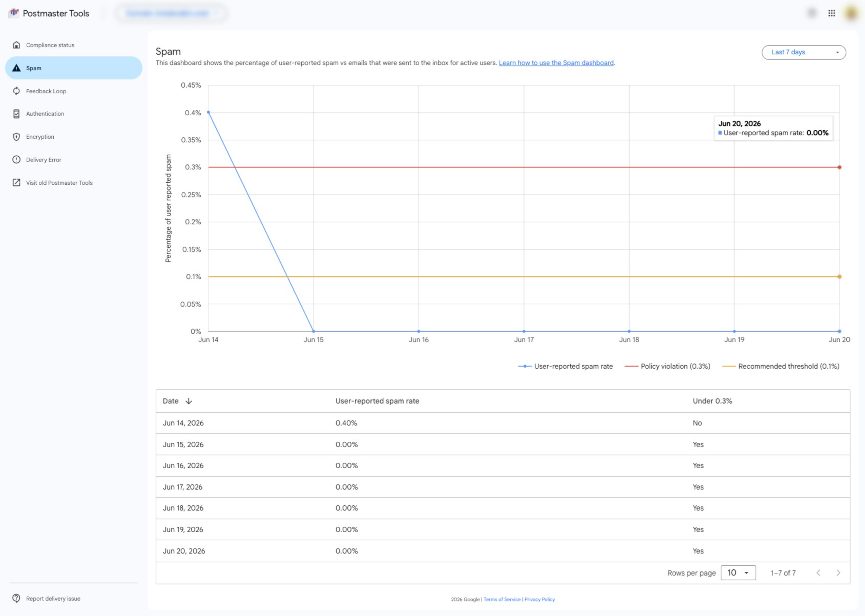The width and height of the screenshot is (865, 616).
Task: Click the User-reported spam rate column header
Action: [x=377, y=401]
